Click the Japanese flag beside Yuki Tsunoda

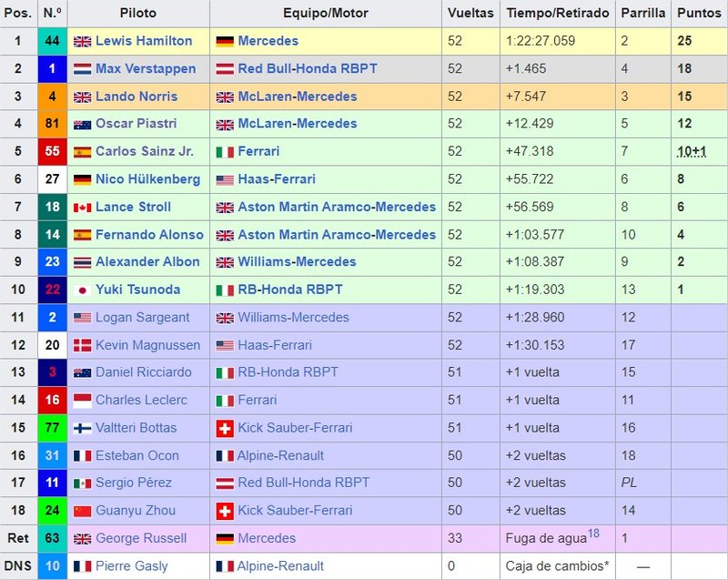[x=82, y=290]
